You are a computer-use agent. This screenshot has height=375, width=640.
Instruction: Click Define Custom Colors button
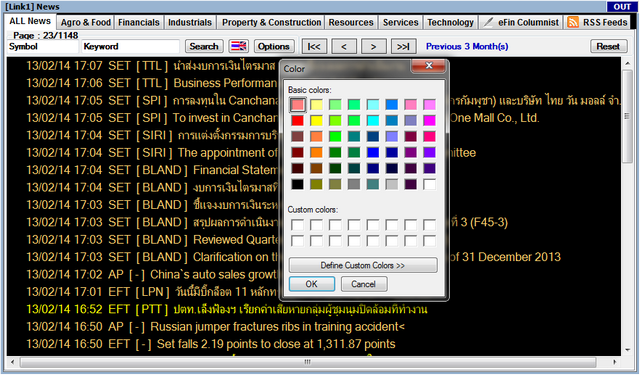coord(363,265)
